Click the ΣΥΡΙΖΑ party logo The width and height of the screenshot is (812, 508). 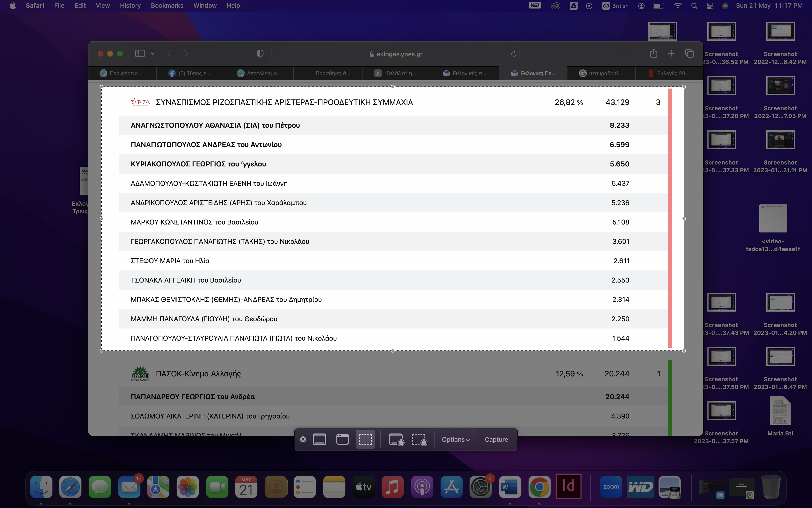point(140,102)
